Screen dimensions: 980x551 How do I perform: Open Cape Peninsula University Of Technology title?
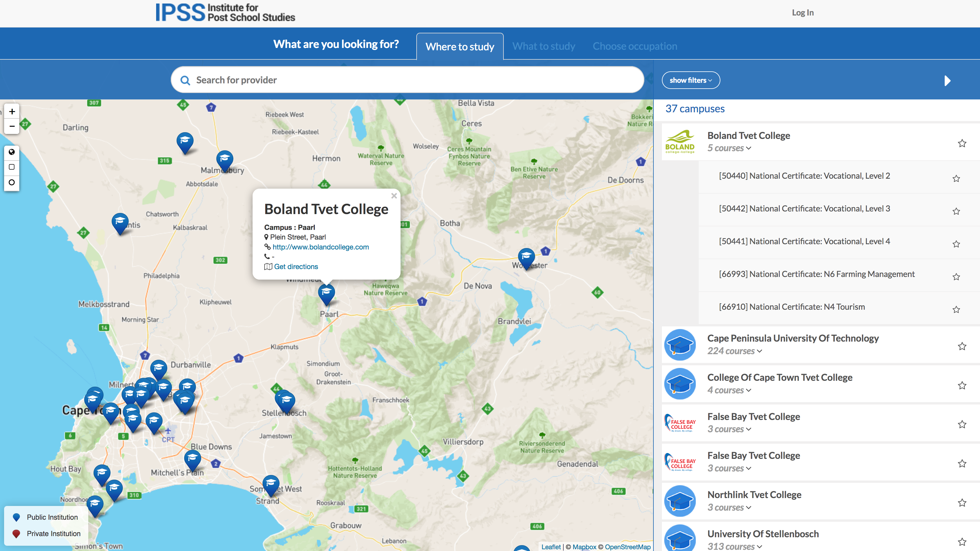pyautogui.click(x=793, y=338)
